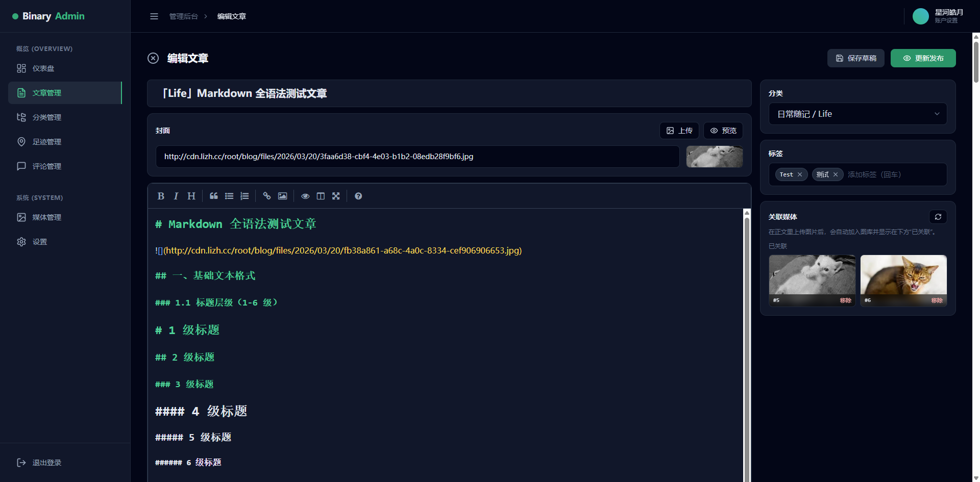
Task: Click the article title input field
Action: 449,93
